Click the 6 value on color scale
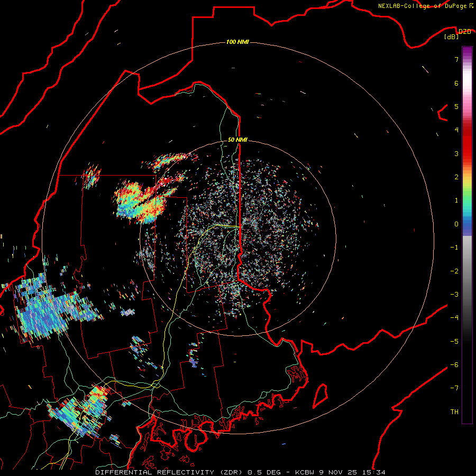The image size is (476, 476). [456, 83]
